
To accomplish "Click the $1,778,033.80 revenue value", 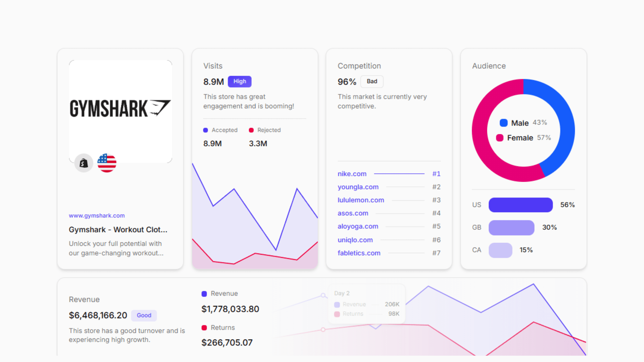I will [x=230, y=309].
